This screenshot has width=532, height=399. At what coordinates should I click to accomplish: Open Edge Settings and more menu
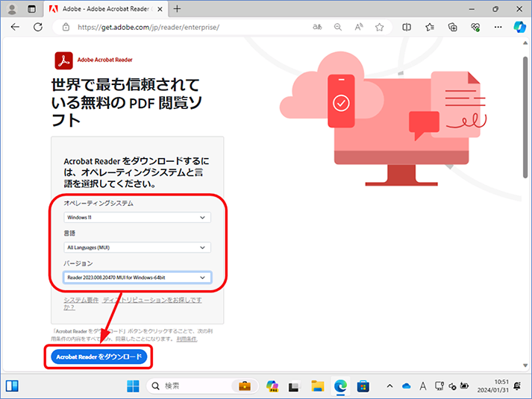click(498, 27)
